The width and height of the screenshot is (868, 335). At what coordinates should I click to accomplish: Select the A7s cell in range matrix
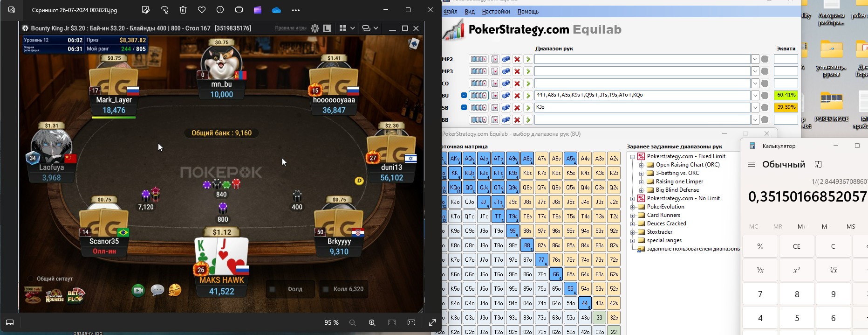(x=542, y=159)
